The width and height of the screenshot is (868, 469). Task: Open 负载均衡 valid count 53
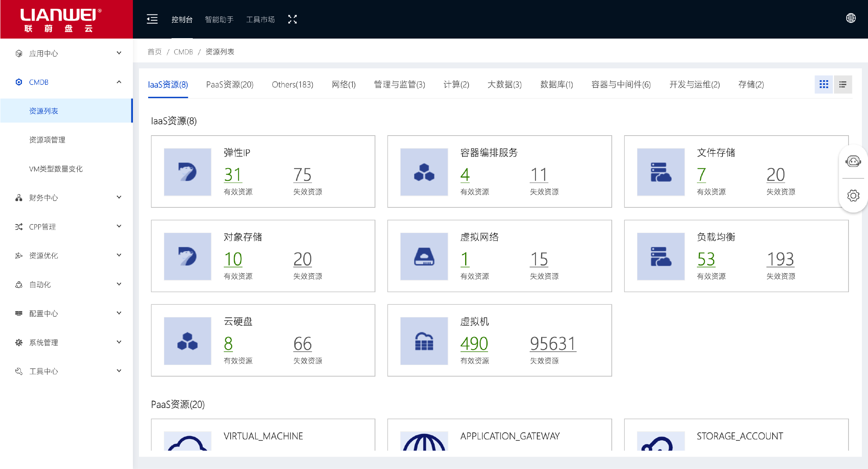706,259
